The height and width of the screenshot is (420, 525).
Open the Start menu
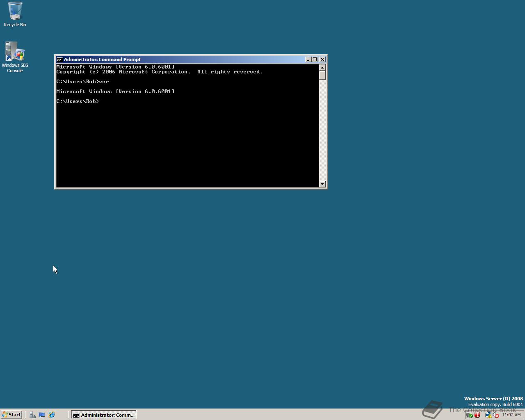click(11, 415)
